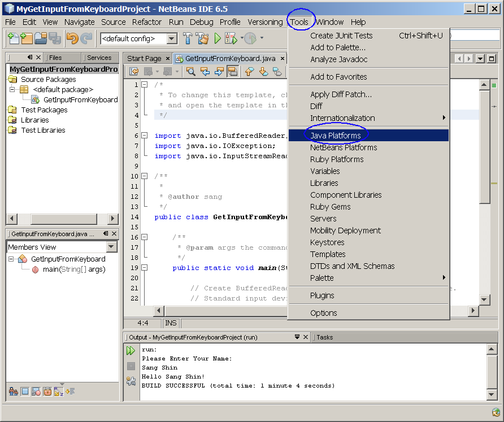Choose Options in Tools menu
504x422 pixels.
click(368, 313)
